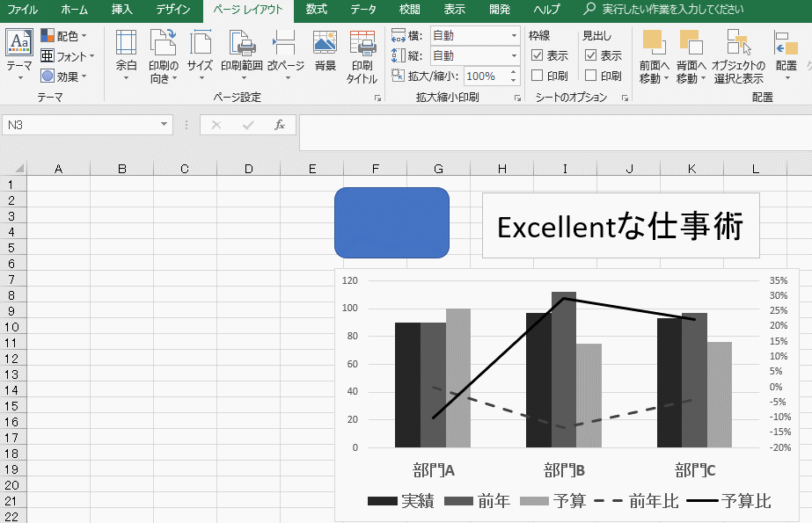Open 印刷の向き (Orientation) options
Screen dimensions: 812x523
tap(163, 53)
